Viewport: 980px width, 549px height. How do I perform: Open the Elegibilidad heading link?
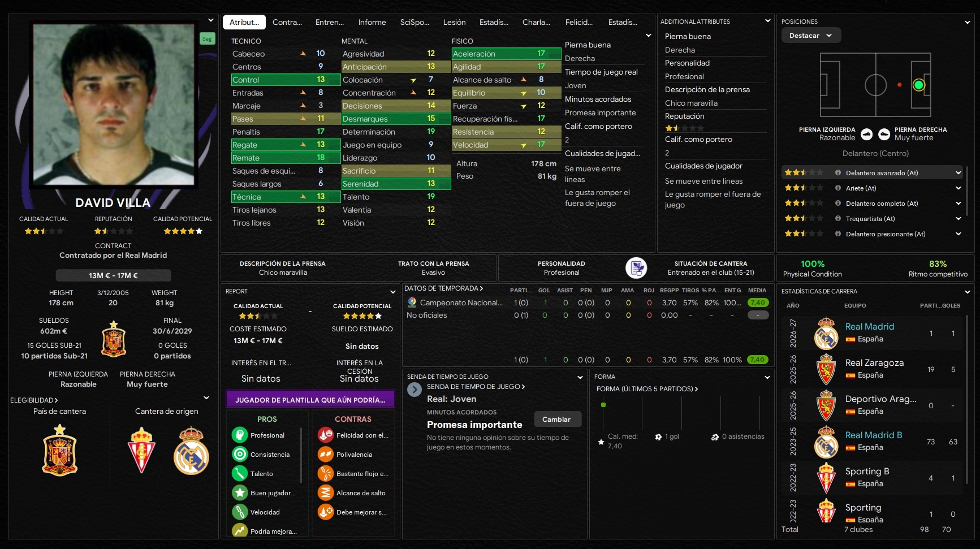[x=34, y=400]
